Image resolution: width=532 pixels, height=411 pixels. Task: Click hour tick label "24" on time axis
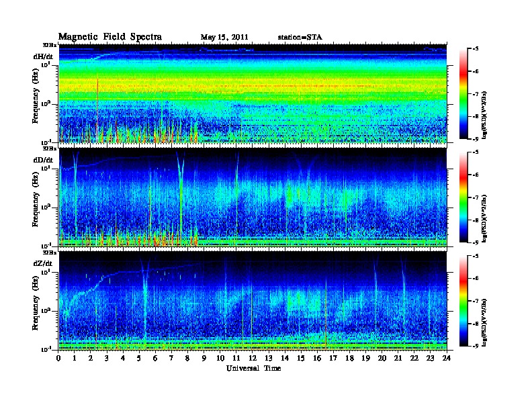(x=447, y=358)
